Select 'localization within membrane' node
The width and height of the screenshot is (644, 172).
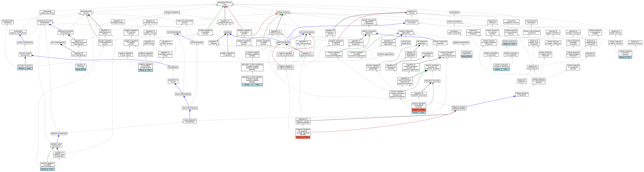point(454,32)
